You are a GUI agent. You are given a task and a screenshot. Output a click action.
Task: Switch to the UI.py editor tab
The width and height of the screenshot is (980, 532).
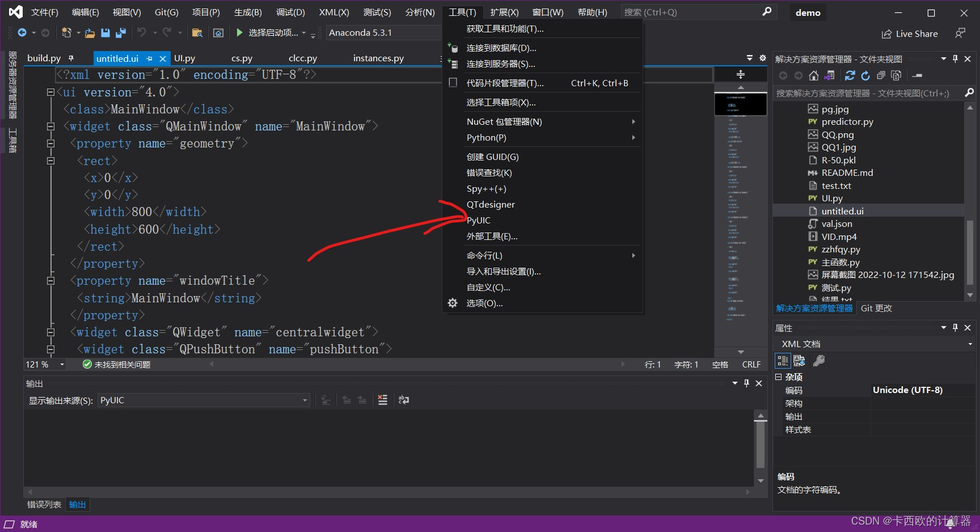184,58
